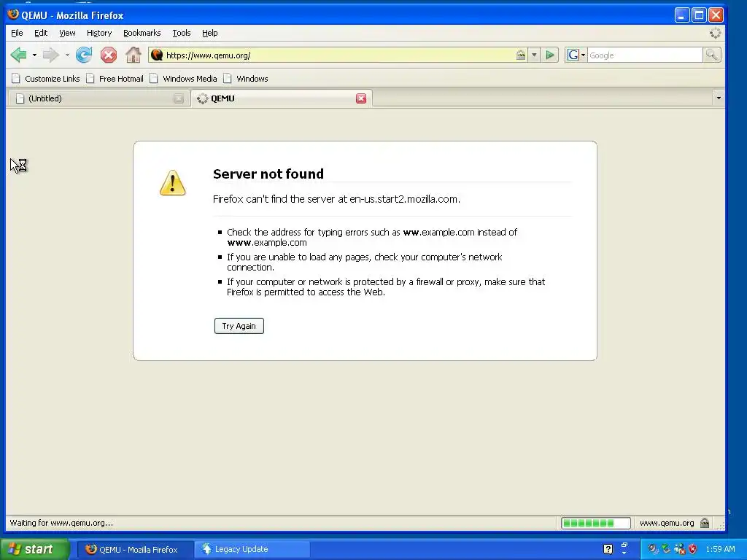The height and width of the screenshot is (560, 747).
Task: Stop loading the page
Action: [x=109, y=55]
